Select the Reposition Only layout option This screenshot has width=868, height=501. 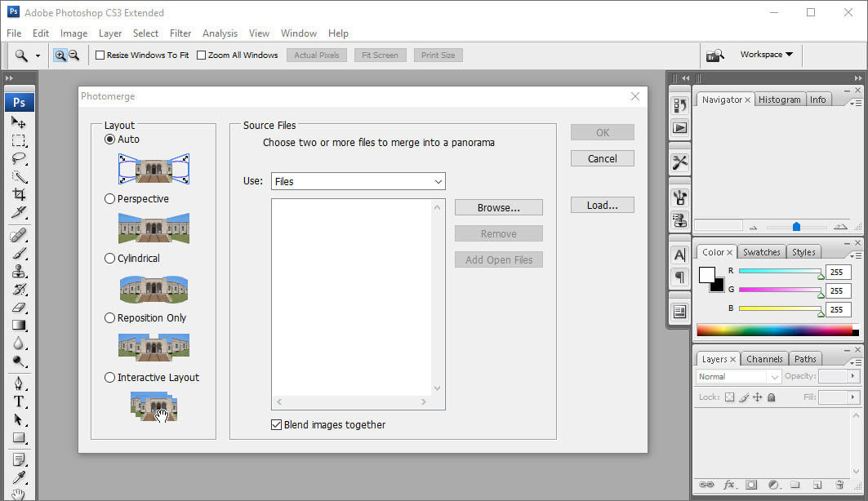coord(109,318)
